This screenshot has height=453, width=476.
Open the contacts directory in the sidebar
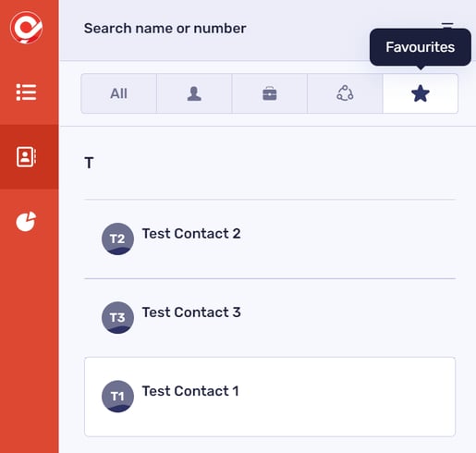26,157
